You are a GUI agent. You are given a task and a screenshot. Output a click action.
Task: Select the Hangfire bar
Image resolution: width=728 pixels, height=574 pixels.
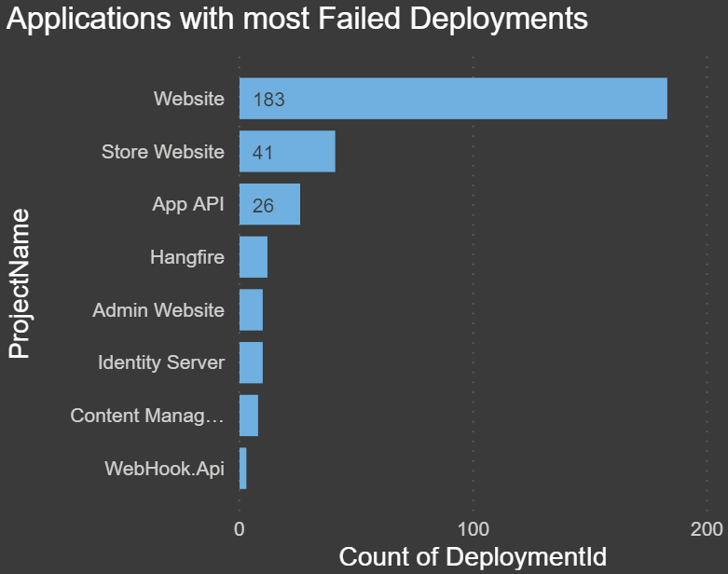click(x=254, y=257)
